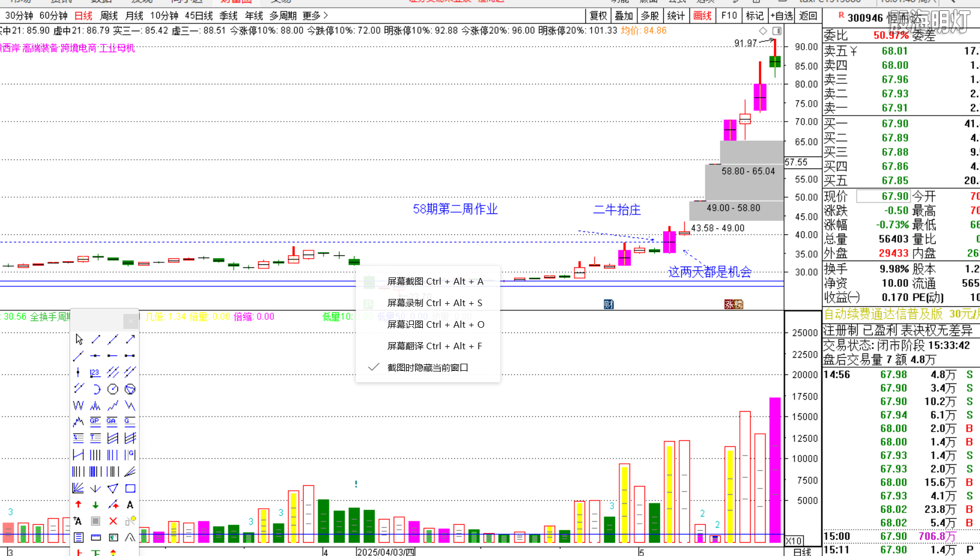Select the GA golden section tool

point(113,422)
